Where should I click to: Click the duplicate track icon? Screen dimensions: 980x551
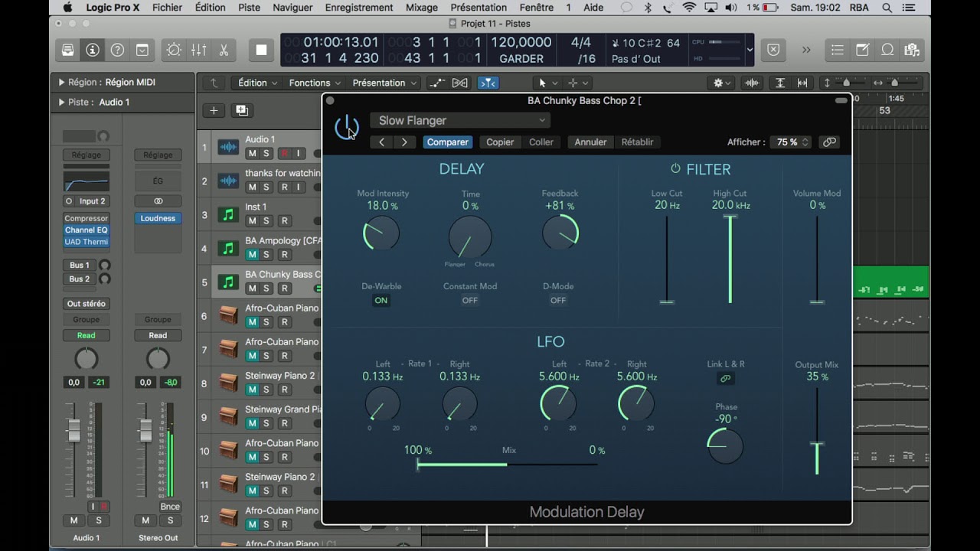click(x=242, y=110)
